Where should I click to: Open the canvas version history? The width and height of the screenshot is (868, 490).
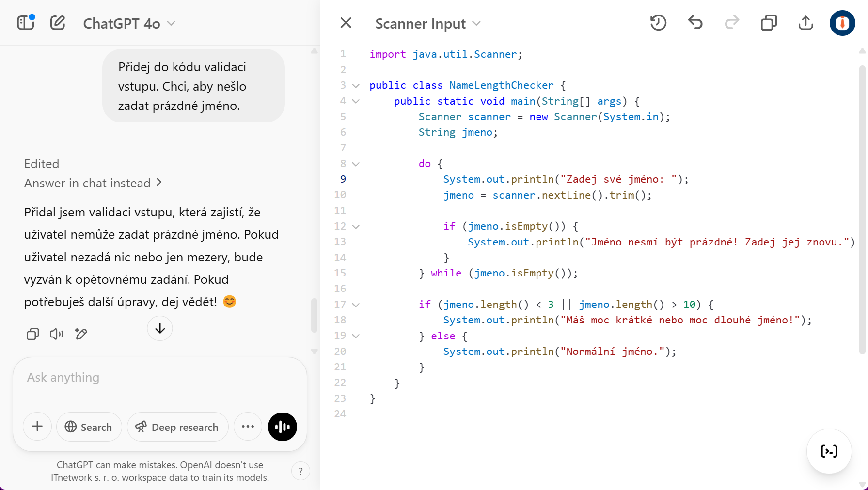pos(658,23)
